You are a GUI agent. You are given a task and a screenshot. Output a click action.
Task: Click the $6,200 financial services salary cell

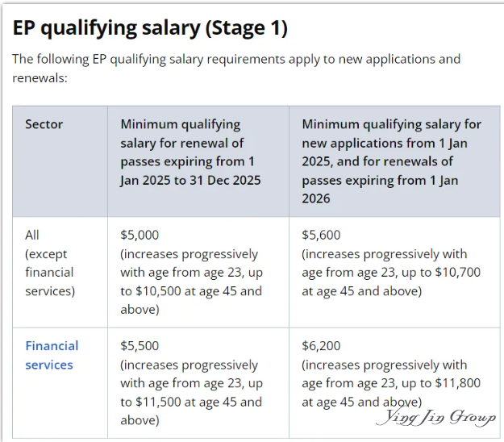pos(394,383)
